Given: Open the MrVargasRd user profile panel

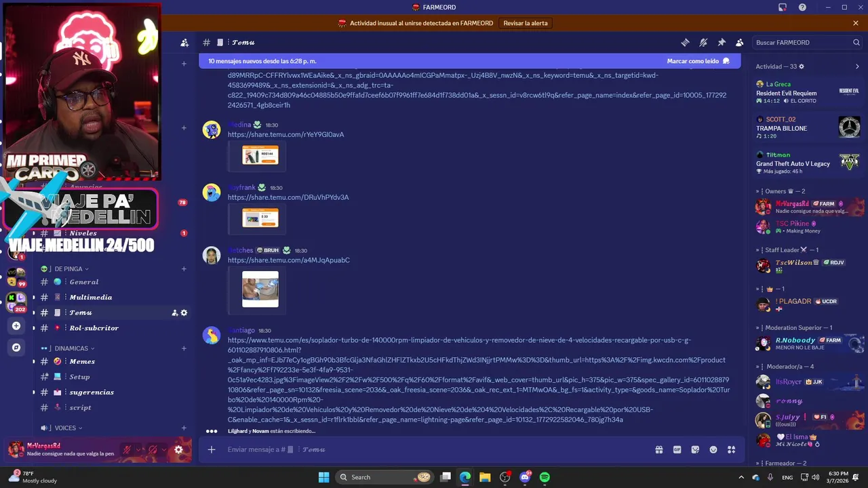Looking at the screenshot, I should [61, 449].
